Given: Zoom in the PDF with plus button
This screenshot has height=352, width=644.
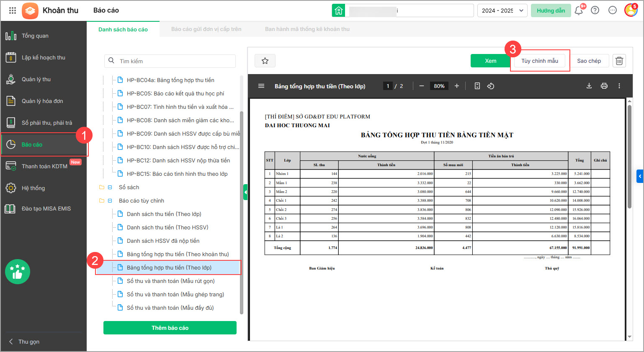Looking at the screenshot, I should click(x=457, y=86).
